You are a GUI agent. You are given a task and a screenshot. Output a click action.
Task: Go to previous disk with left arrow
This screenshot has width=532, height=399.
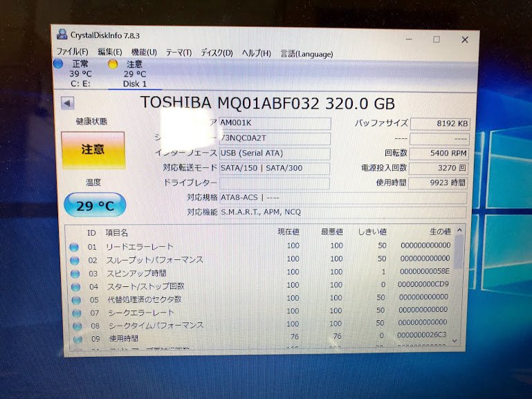pyautogui.click(x=68, y=104)
